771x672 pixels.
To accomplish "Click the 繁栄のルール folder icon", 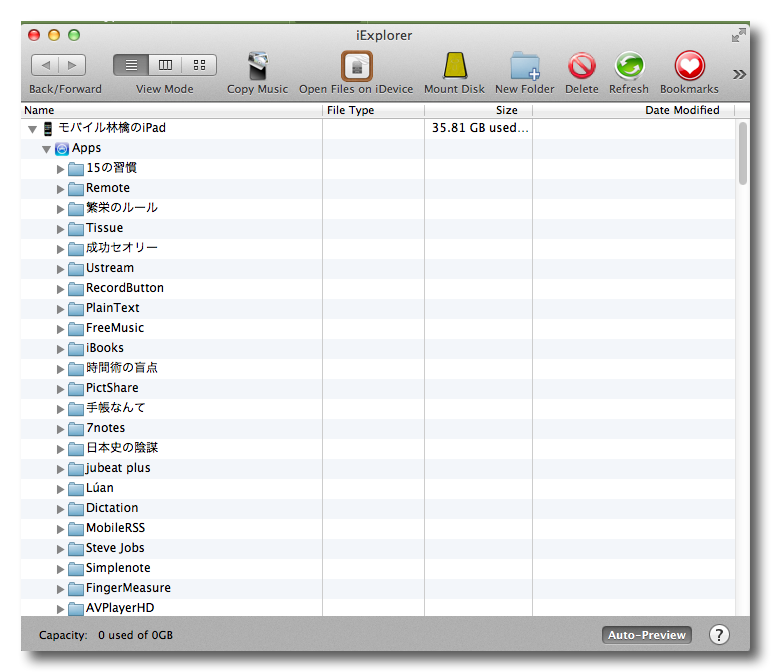I will pos(76,209).
